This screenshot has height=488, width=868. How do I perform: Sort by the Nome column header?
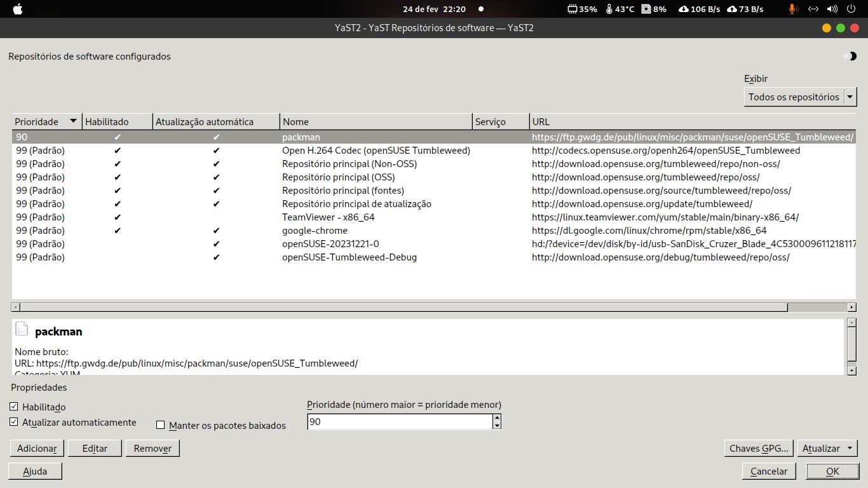pyautogui.click(x=376, y=121)
